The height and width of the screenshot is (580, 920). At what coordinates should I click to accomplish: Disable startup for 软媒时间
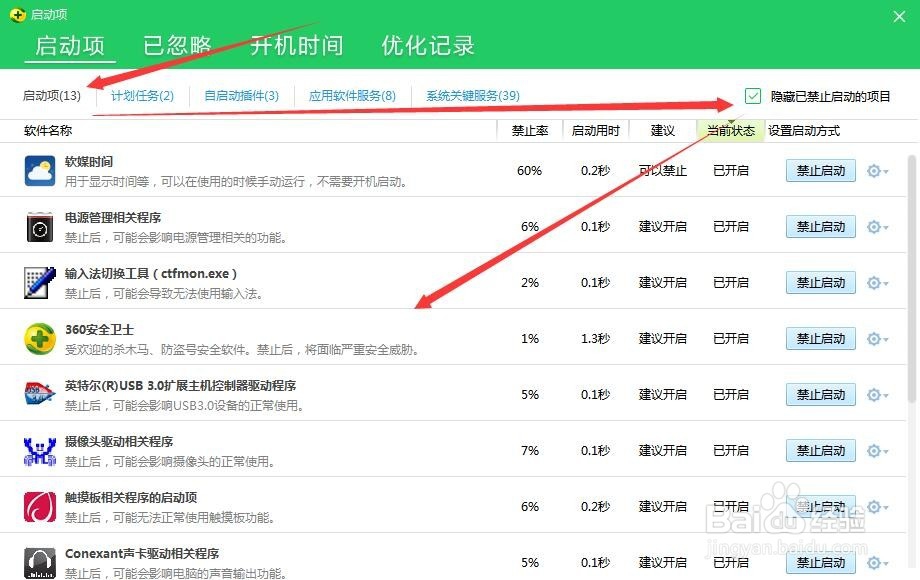click(820, 171)
